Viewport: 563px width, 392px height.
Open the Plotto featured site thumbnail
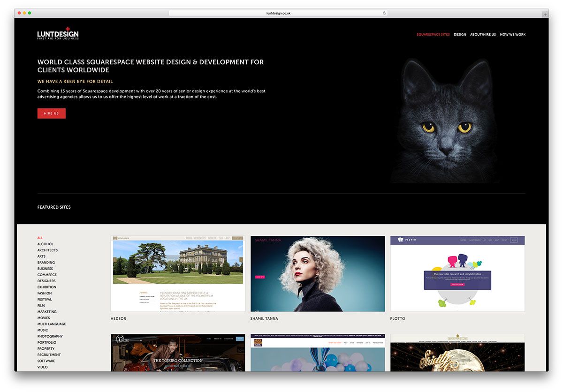click(457, 274)
